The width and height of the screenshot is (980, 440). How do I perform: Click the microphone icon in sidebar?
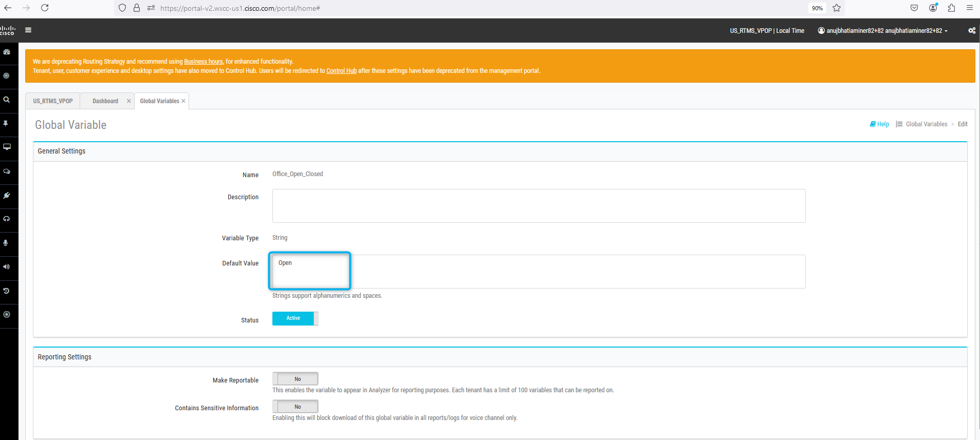(6, 243)
